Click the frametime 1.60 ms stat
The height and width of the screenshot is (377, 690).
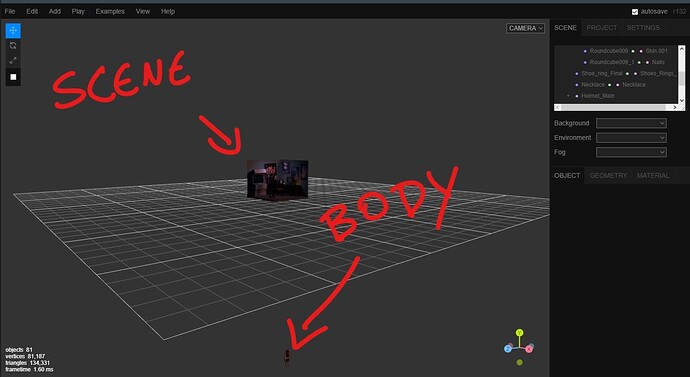click(29, 370)
